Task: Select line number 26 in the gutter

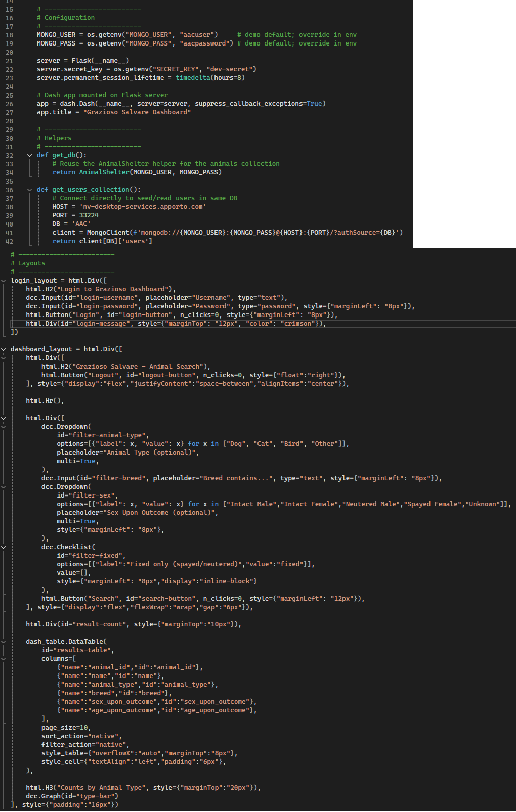Action: point(10,104)
